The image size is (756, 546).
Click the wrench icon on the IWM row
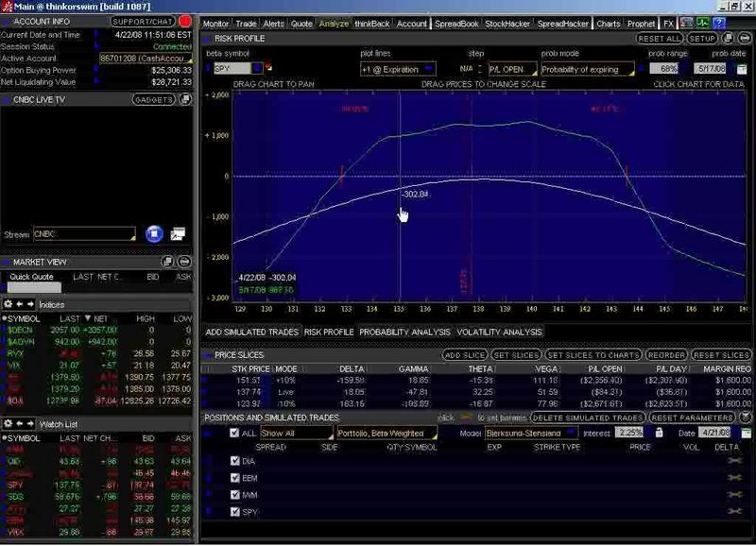[734, 494]
